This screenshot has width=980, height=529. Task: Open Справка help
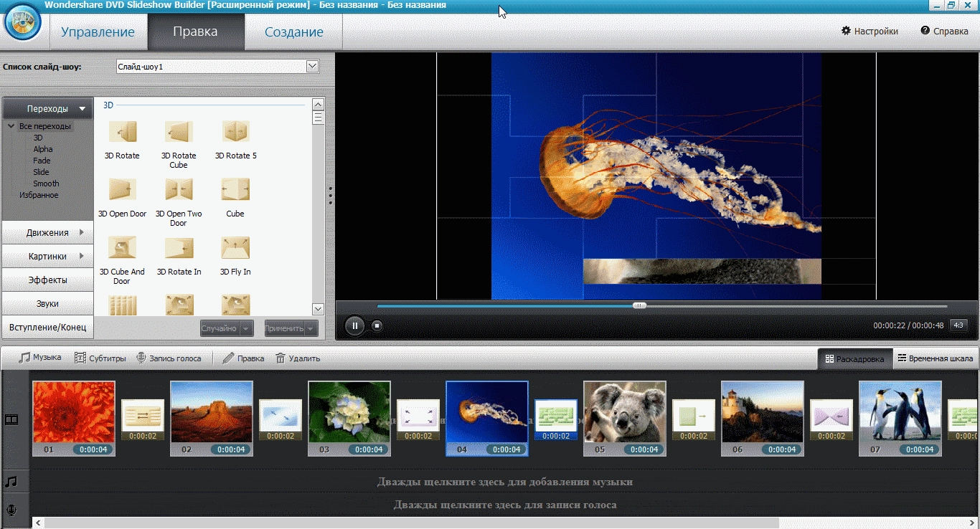(x=944, y=32)
